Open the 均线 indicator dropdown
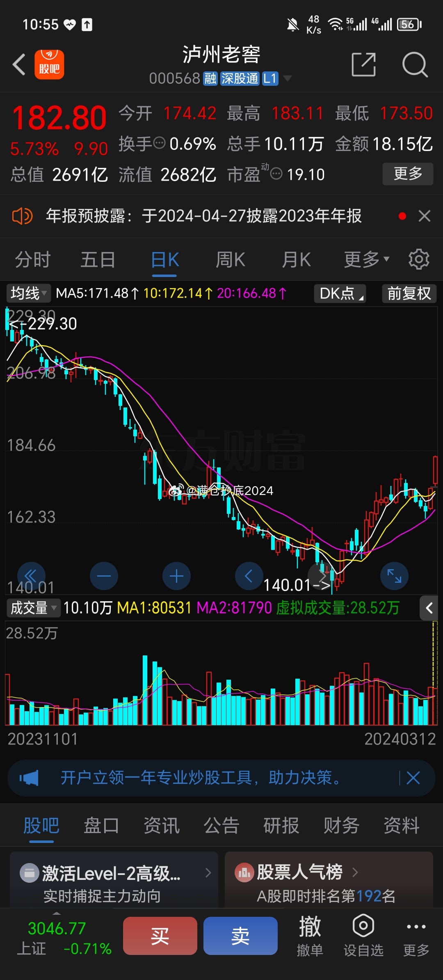Image resolution: width=443 pixels, height=980 pixels. pyautogui.click(x=29, y=293)
